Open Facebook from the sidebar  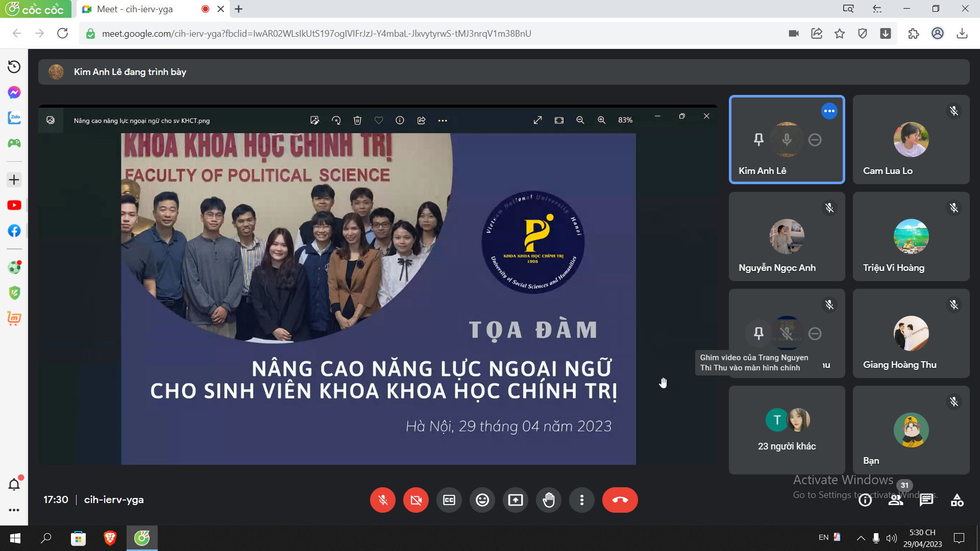[14, 231]
